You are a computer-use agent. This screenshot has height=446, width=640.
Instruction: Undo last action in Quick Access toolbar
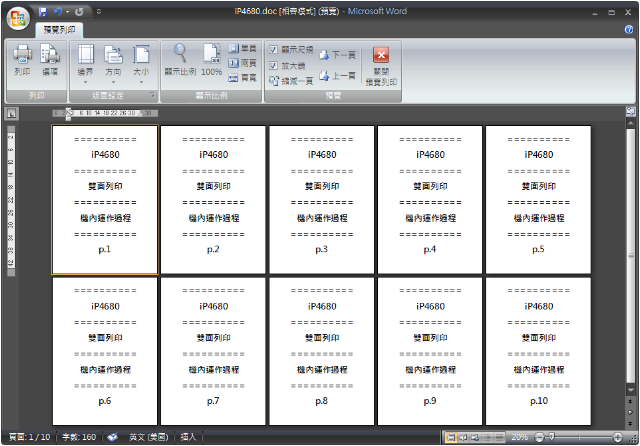coord(58,12)
